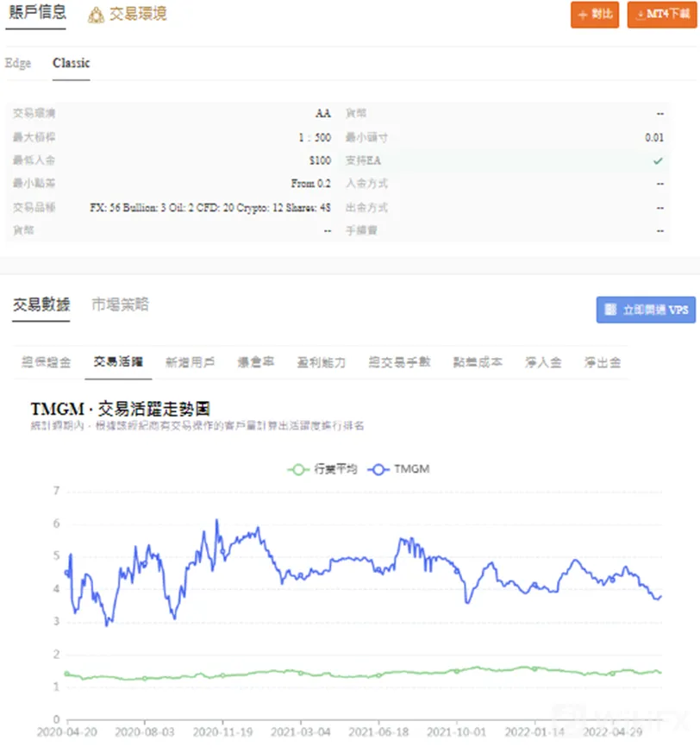Click the orange 對比 compare button
Viewport: 700px width, 753px height.
click(x=594, y=15)
